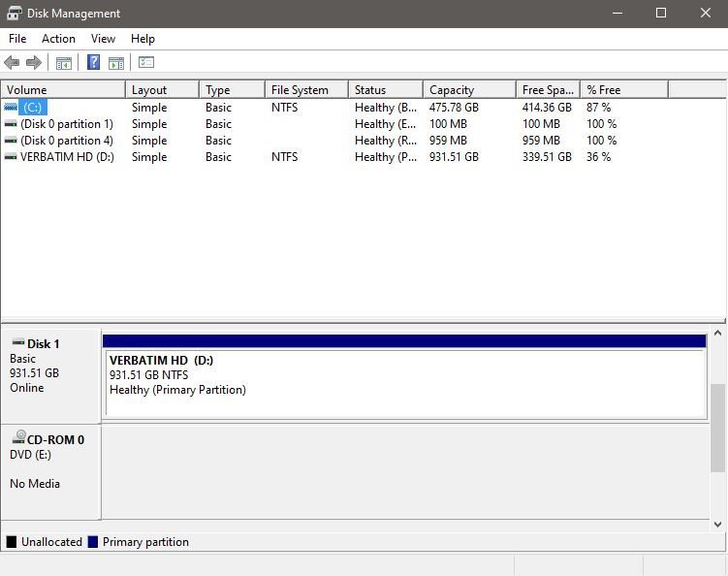Select the Disk 1 drive icon
The height and width of the screenshot is (576, 728).
coord(17,343)
